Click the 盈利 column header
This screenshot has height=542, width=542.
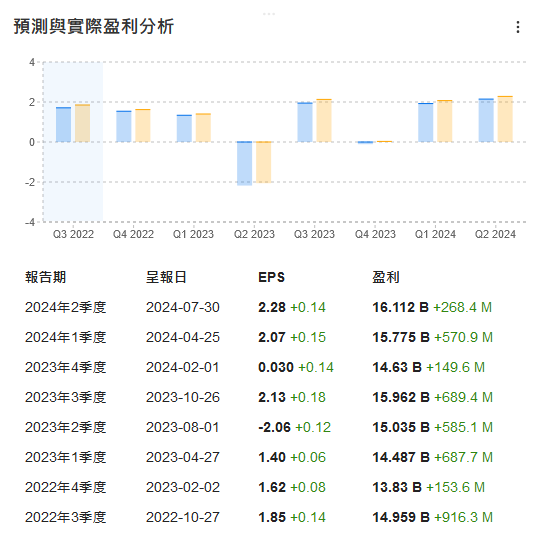point(386,277)
